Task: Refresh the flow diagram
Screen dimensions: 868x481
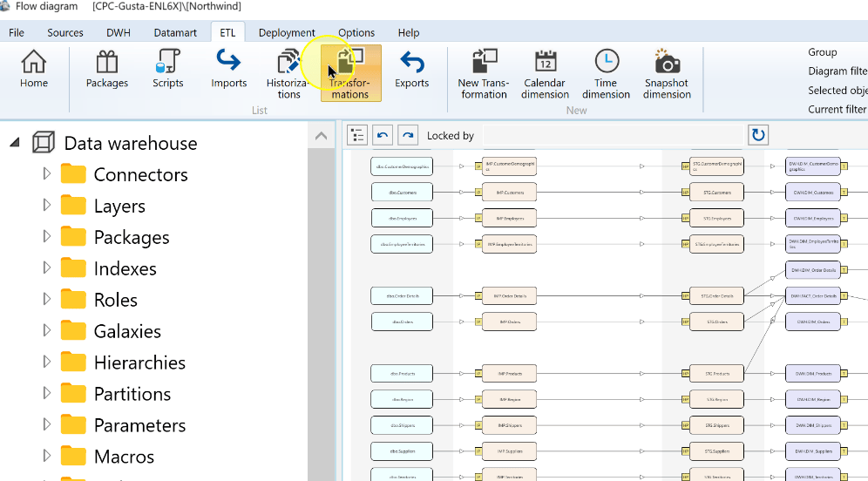Action: click(758, 135)
